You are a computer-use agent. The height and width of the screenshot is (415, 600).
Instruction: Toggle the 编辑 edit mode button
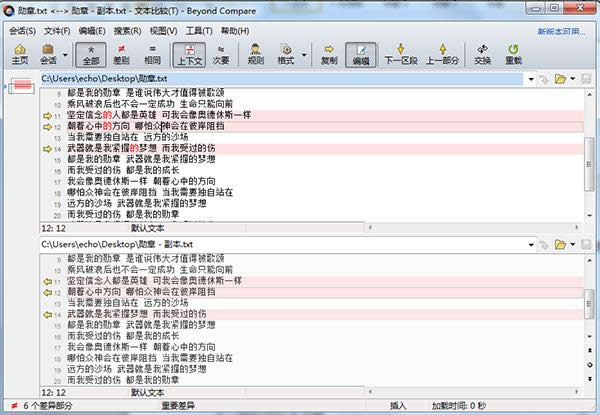coord(360,55)
